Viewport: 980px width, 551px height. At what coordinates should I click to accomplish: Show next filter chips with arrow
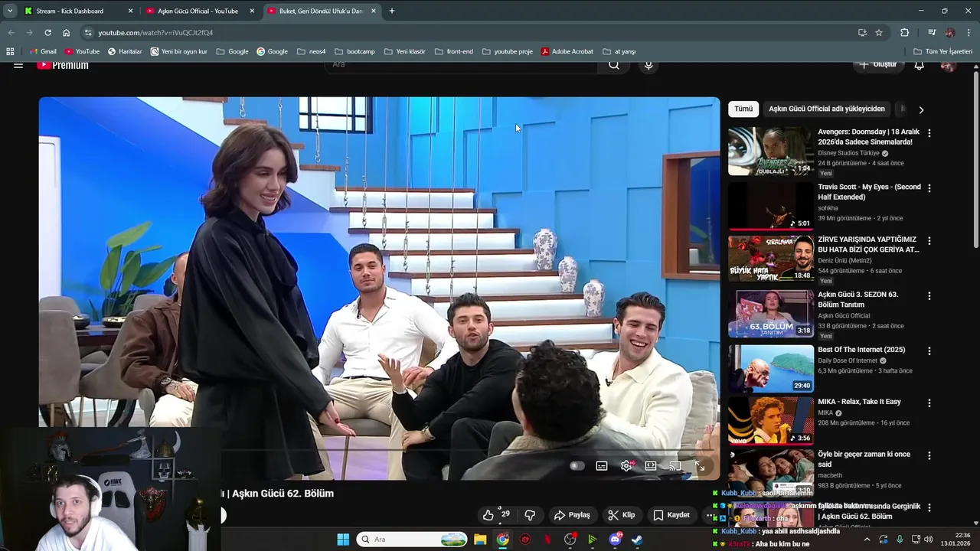[921, 109]
